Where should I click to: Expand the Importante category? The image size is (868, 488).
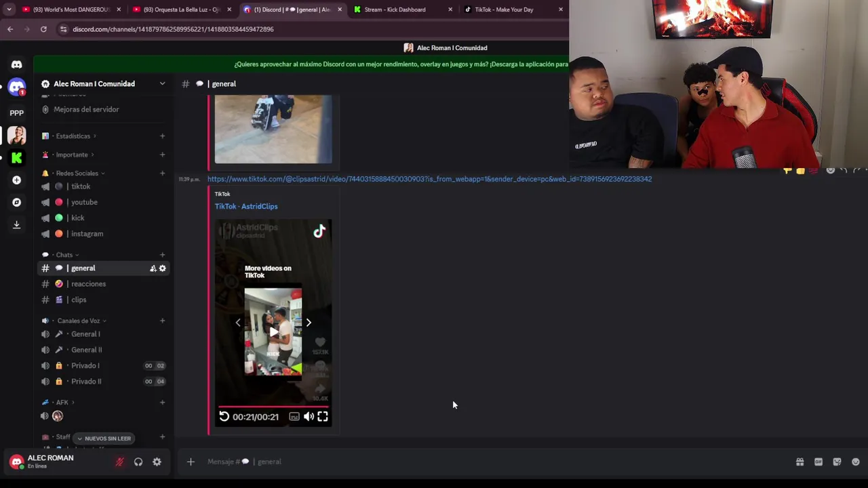pos(72,155)
